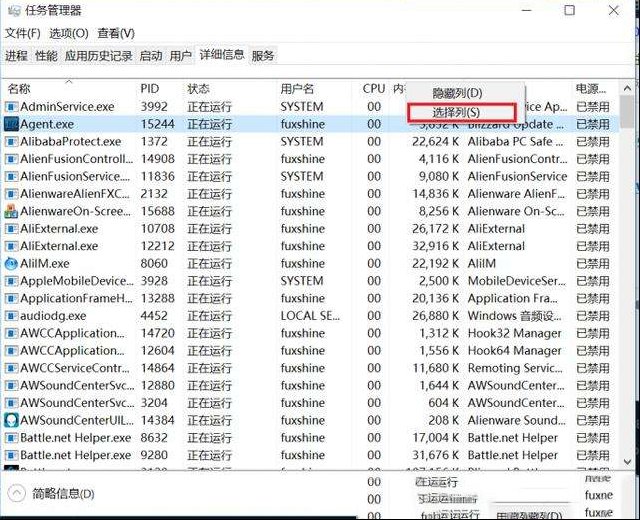Image resolution: width=640 pixels, height=520 pixels.
Task: Click the 604 K memory value
Action: coord(443,403)
